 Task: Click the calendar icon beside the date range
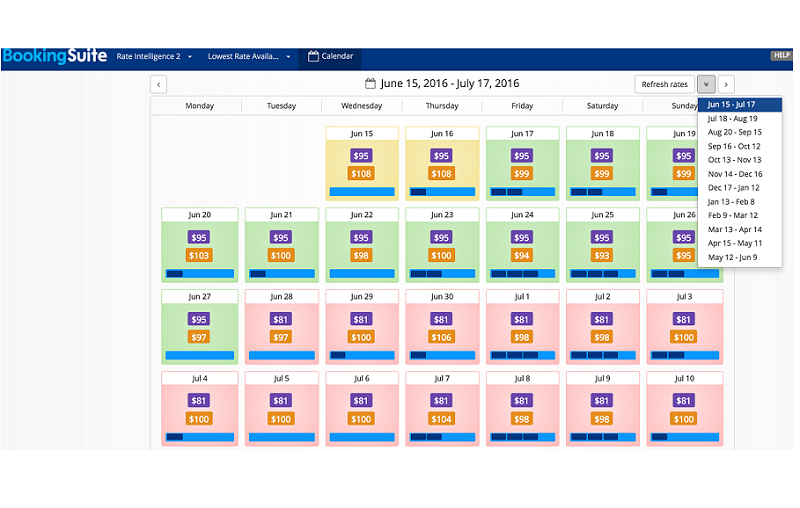(x=370, y=84)
